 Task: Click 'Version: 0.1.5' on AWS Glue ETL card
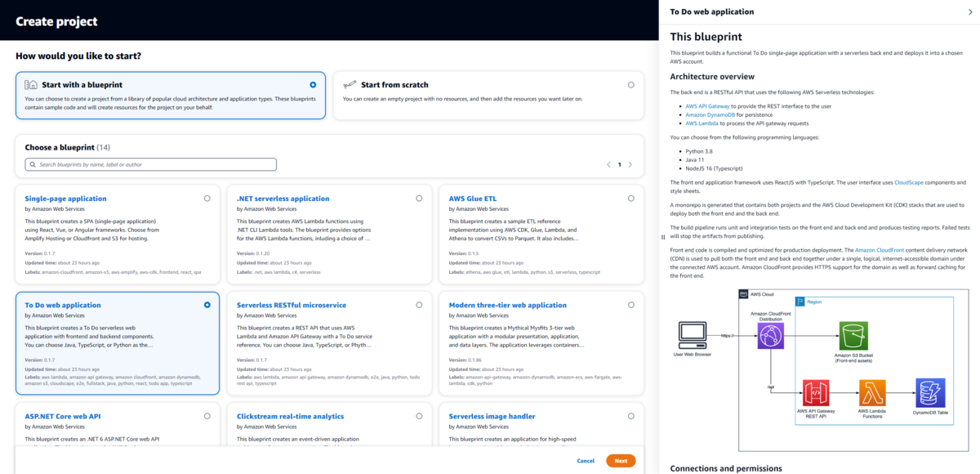coord(464,253)
